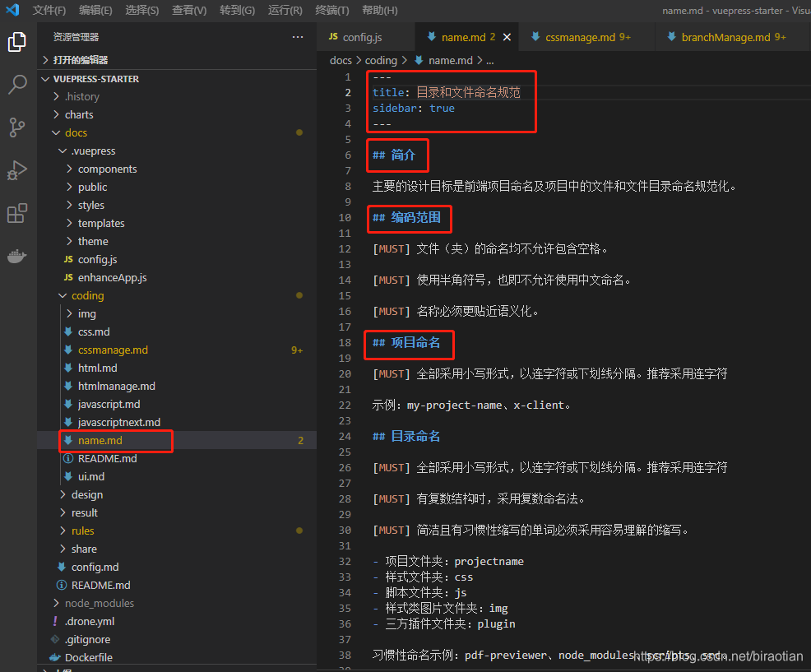Click the docs breadcrumb segment
Screen dimensions: 811x672
coord(341,61)
